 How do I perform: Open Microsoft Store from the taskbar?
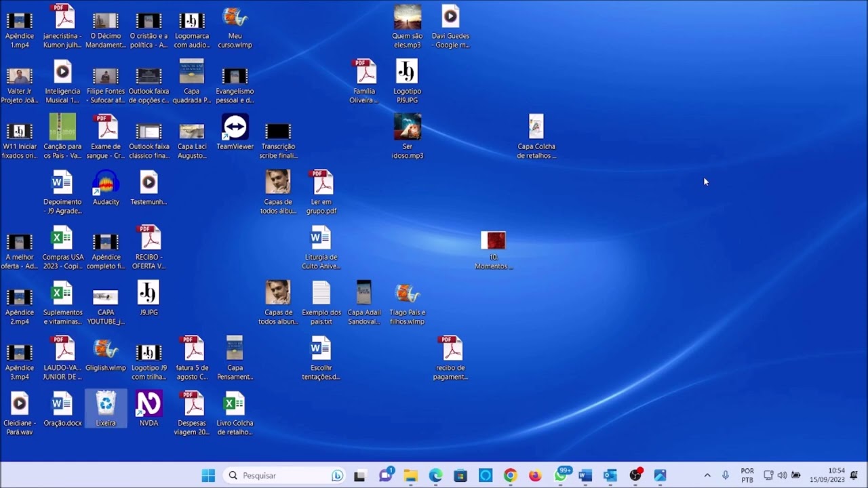point(460,475)
